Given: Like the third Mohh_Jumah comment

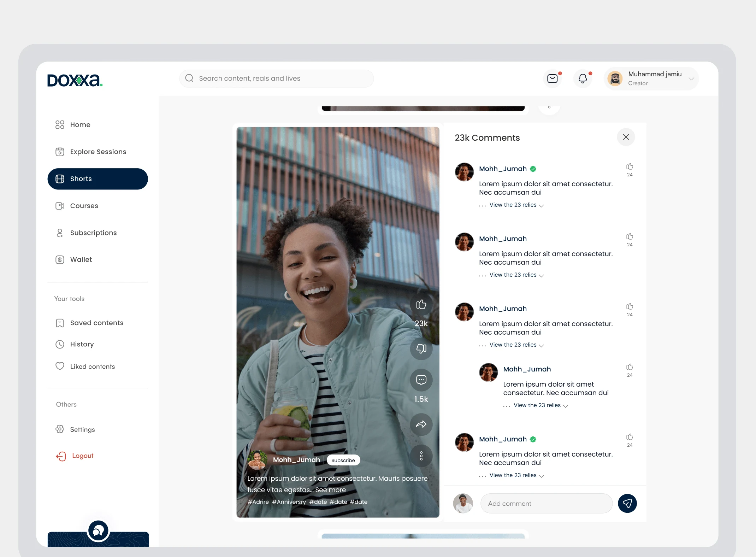Looking at the screenshot, I should tap(630, 306).
